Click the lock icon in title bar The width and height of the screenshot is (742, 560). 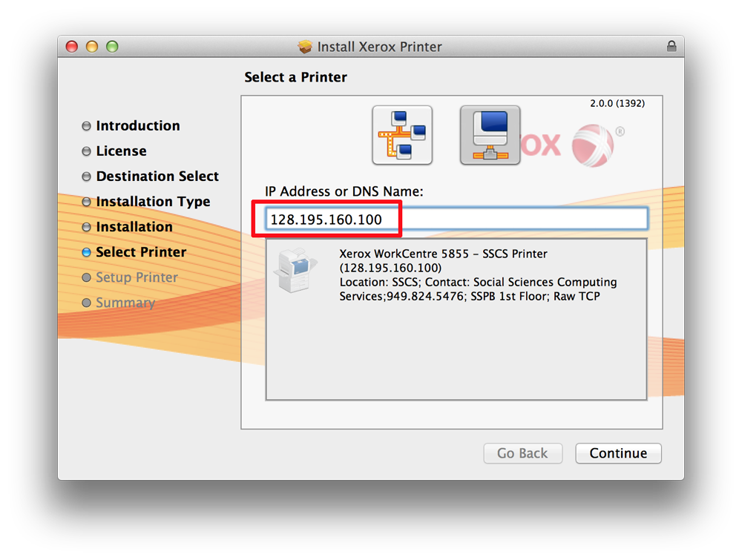[x=672, y=46]
